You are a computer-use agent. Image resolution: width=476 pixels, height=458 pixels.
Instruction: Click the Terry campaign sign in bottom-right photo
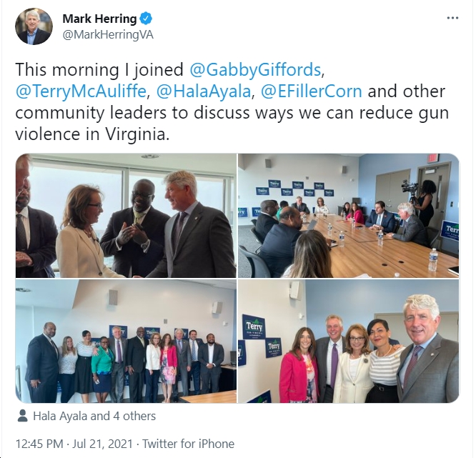point(253,327)
